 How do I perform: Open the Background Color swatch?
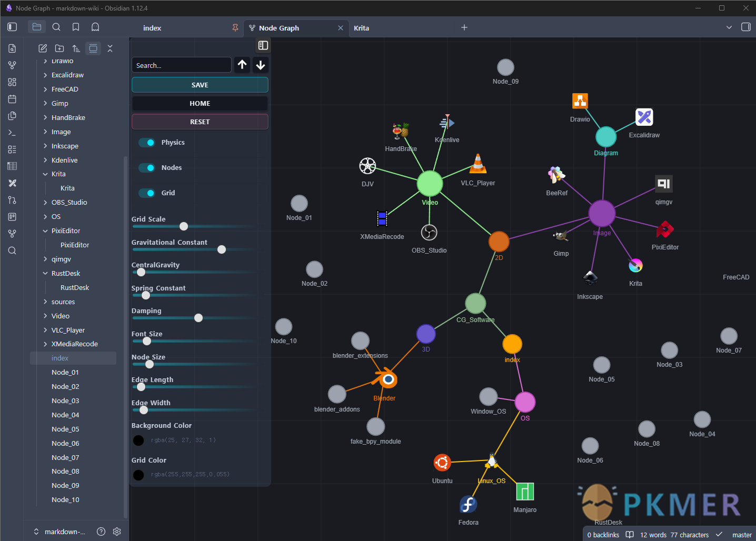(138, 440)
